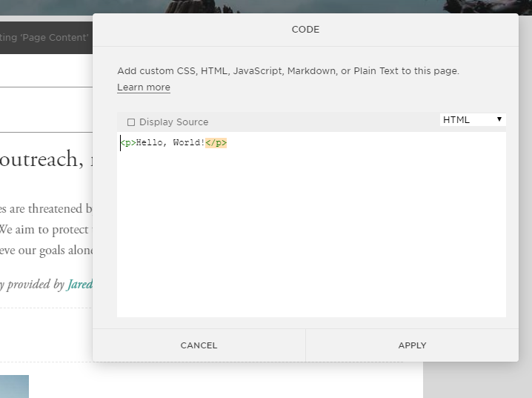Click the 'outreach,' heading on the background page
Viewport: 532px width, 398px height.
point(41,159)
